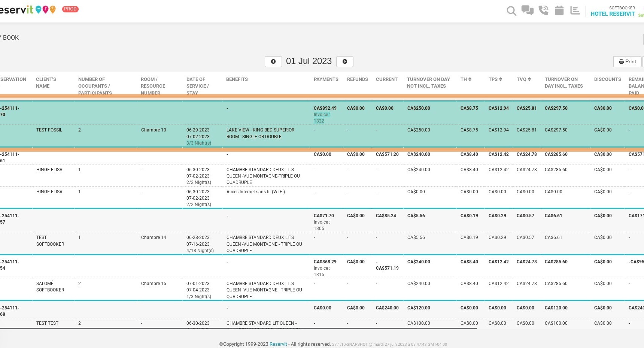This screenshot has height=348, width=644.
Task: Click NUMBER OF OCCUPANTS / PARTICIPANTS header
Action: pyautogui.click(x=95, y=86)
